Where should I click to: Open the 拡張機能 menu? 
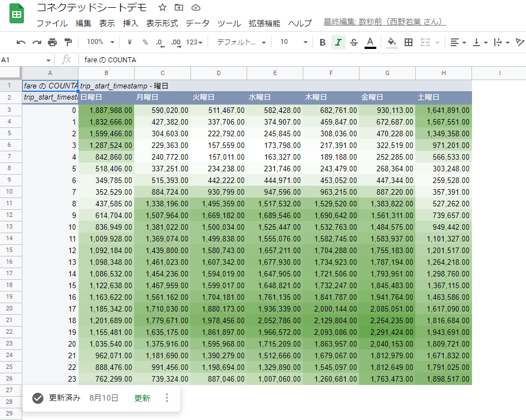(x=264, y=23)
